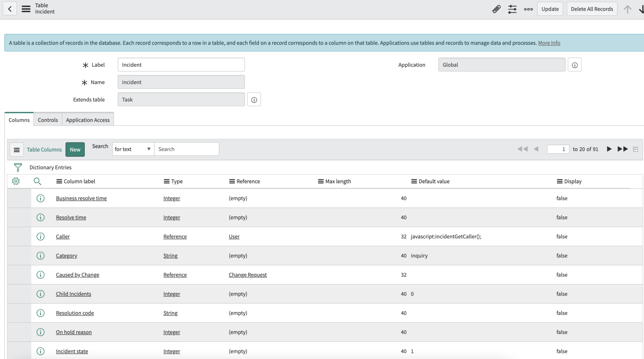The width and height of the screenshot is (644, 359).
Task: Open the Application Access tab
Action: [88, 120]
